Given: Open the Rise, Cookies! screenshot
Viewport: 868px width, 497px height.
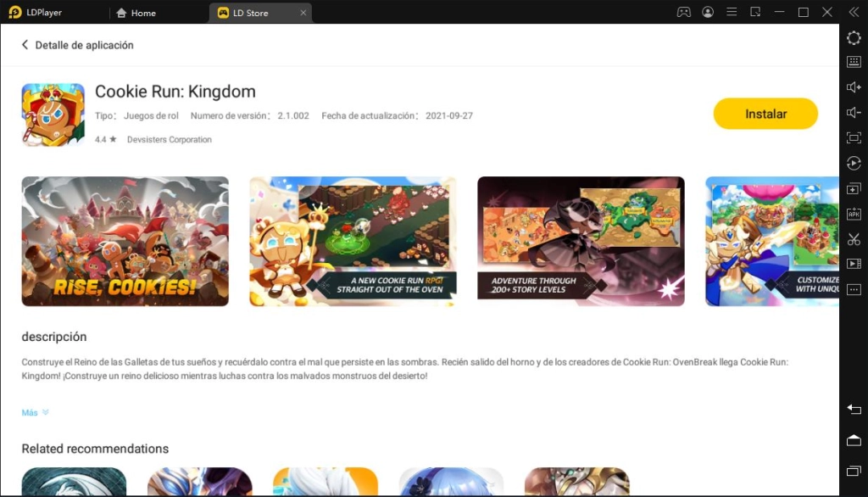Looking at the screenshot, I should [x=125, y=241].
